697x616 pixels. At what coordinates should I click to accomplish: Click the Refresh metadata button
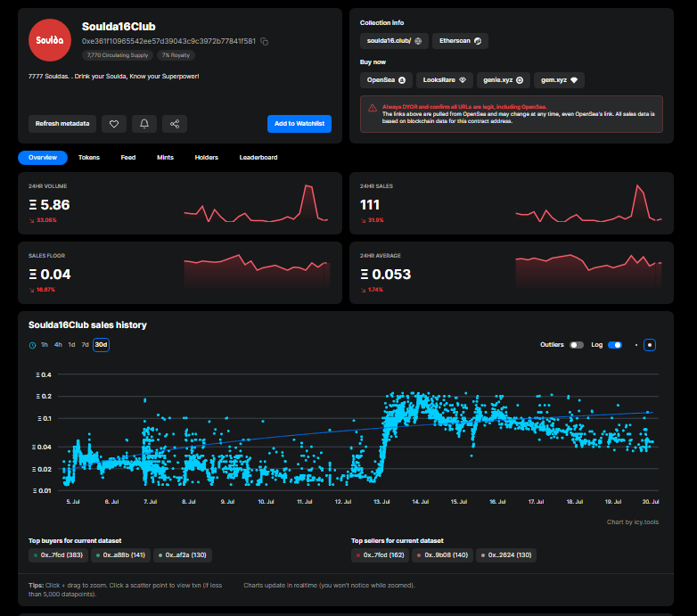click(x=62, y=124)
